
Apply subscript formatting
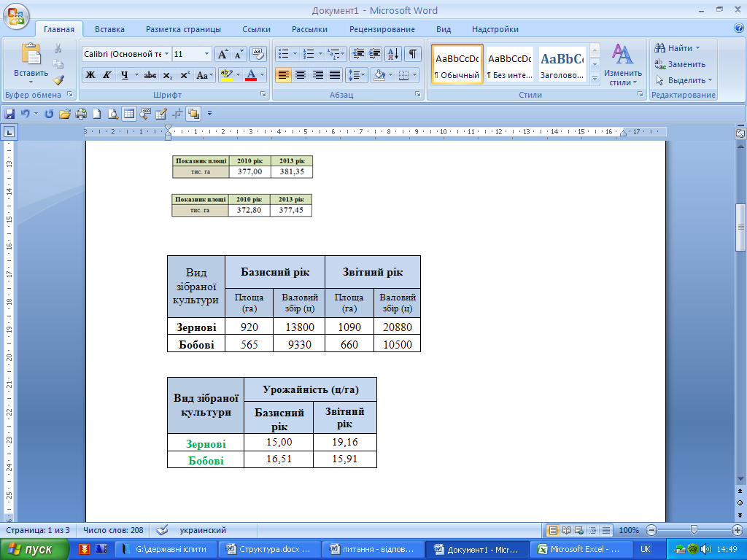point(168,75)
